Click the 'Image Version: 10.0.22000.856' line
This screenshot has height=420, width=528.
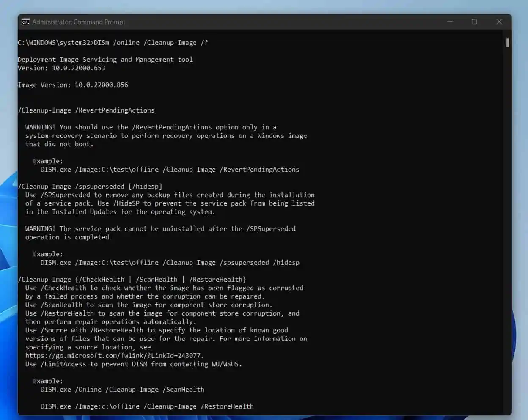[73, 85]
